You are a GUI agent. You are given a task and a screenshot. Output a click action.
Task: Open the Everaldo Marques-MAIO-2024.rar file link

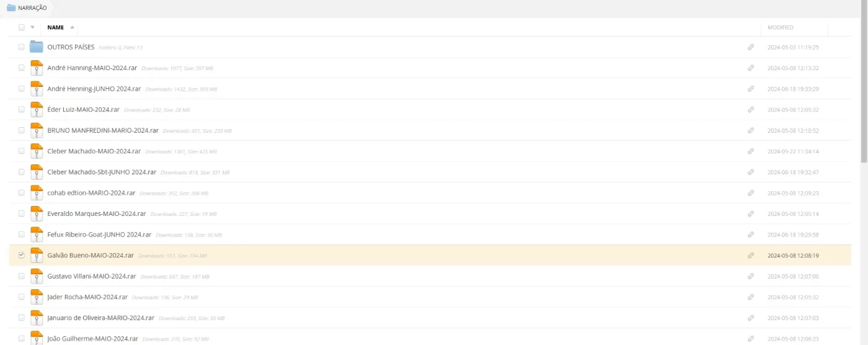pyautogui.click(x=97, y=213)
